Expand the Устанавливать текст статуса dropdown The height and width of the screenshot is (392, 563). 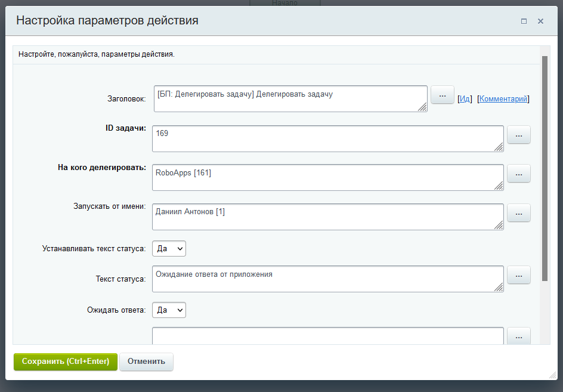pyautogui.click(x=169, y=248)
